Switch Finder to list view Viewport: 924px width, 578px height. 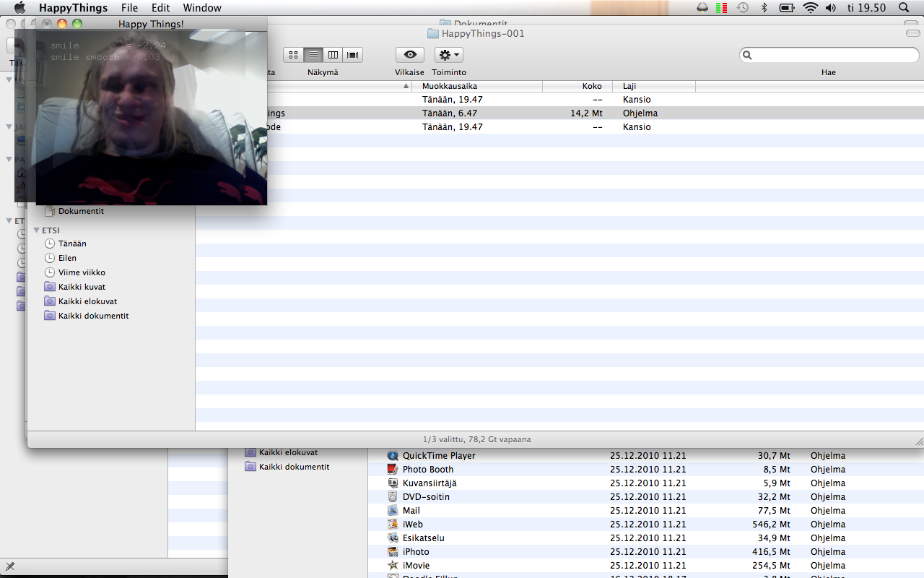(313, 55)
